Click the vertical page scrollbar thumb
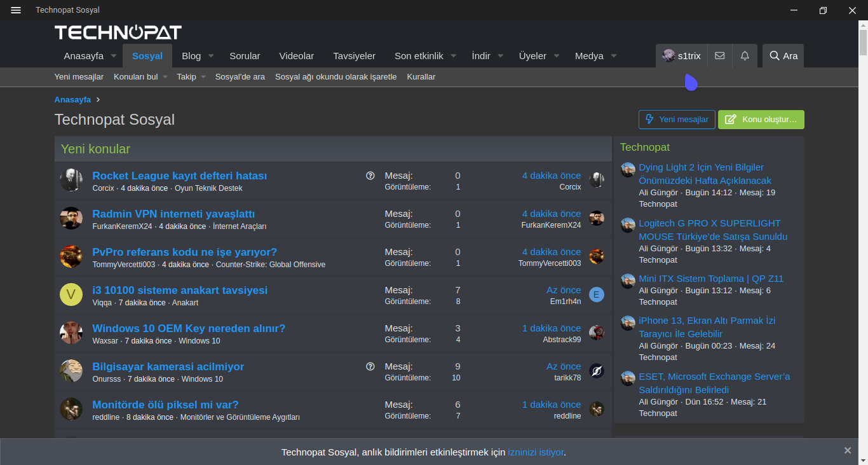868x465 pixels. click(864, 41)
